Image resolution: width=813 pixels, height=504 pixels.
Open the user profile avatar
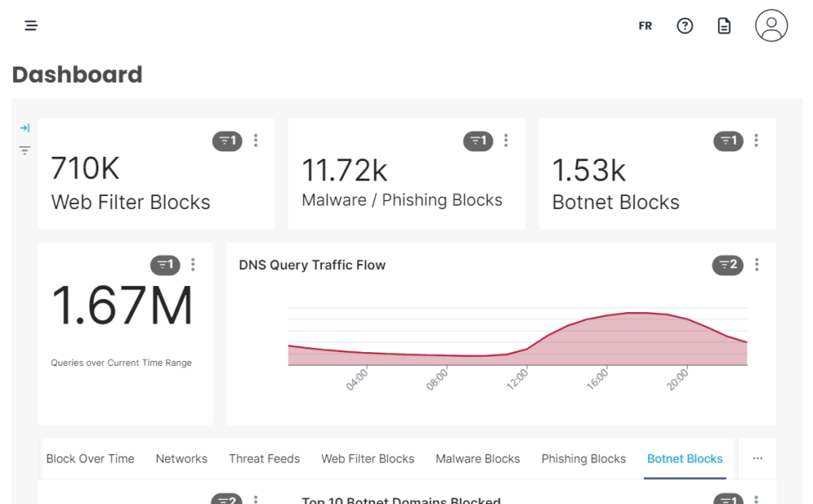pos(771,25)
